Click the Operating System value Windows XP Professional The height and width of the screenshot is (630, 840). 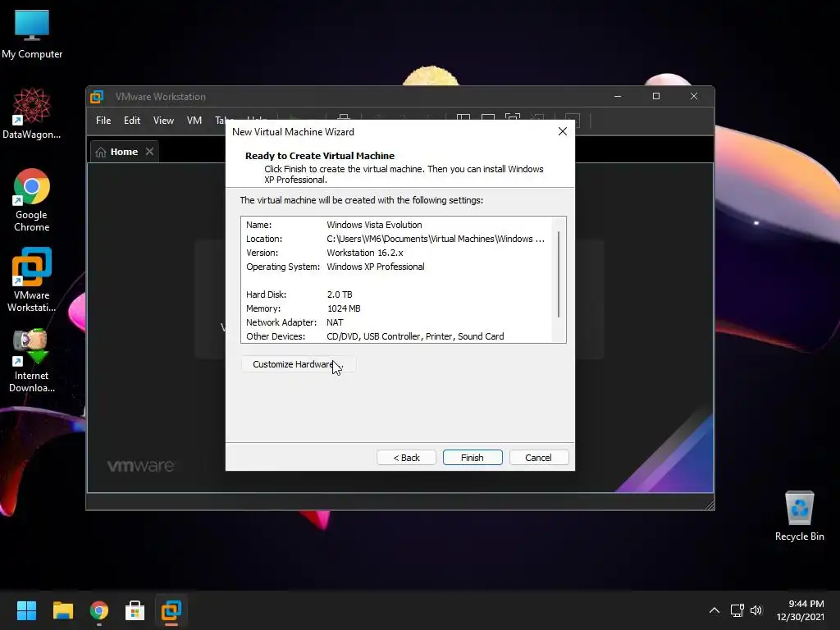375,267
